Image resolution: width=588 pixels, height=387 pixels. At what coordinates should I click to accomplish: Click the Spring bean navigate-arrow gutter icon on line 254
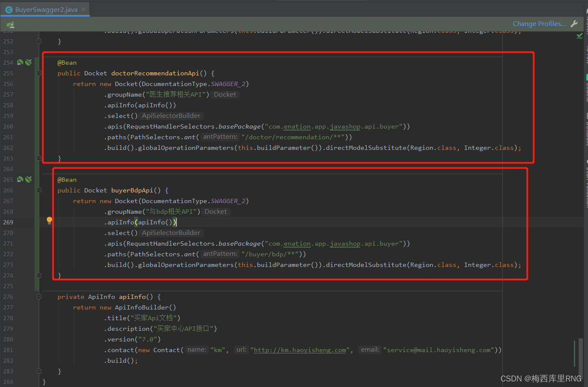tap(20, 63)
